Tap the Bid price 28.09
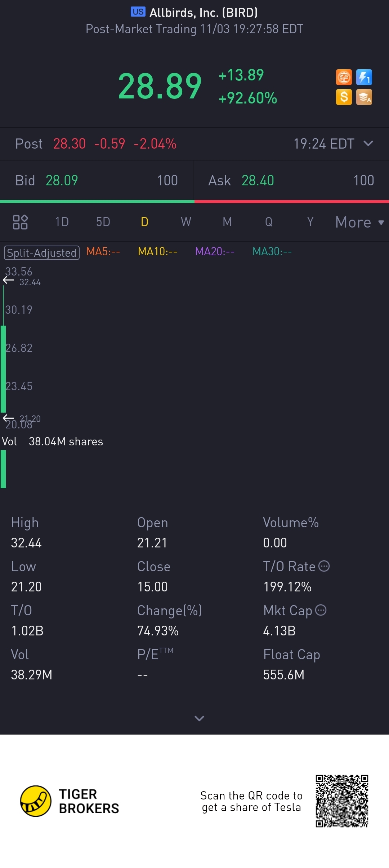389x868 pixels. pyautogui.click(x=62, y=180)
